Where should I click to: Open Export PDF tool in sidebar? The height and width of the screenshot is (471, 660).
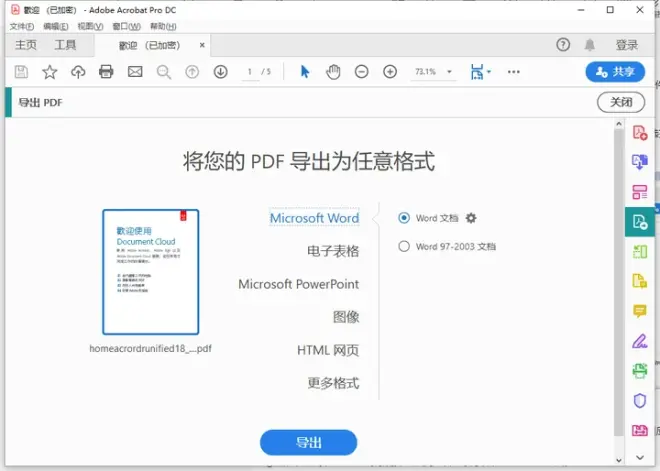click(x=640, y=222)
